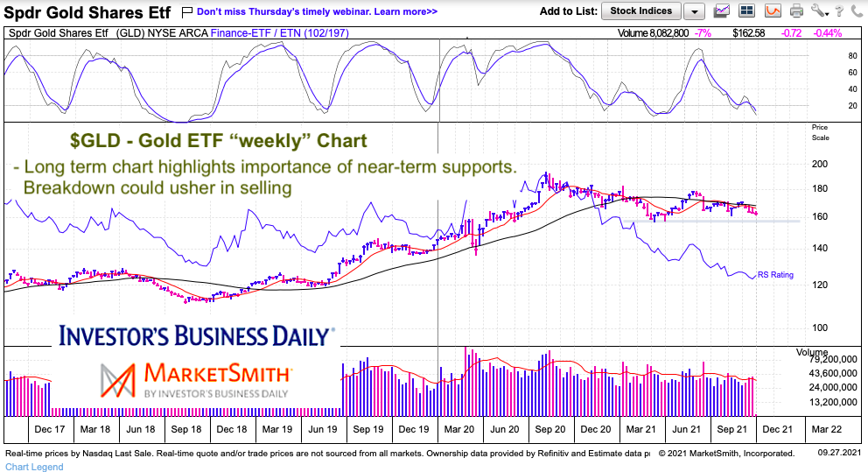Click the 80 stochastic scale level
868x472 pixels.
click(852, 56)
